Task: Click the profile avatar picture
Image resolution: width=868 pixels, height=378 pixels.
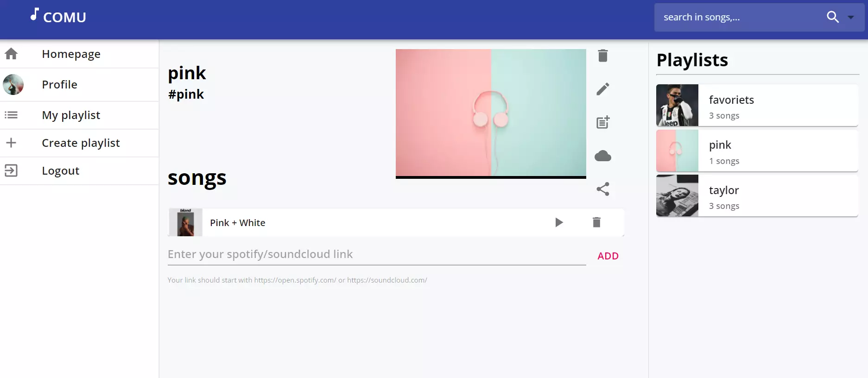Action: (x=13, y=84)
